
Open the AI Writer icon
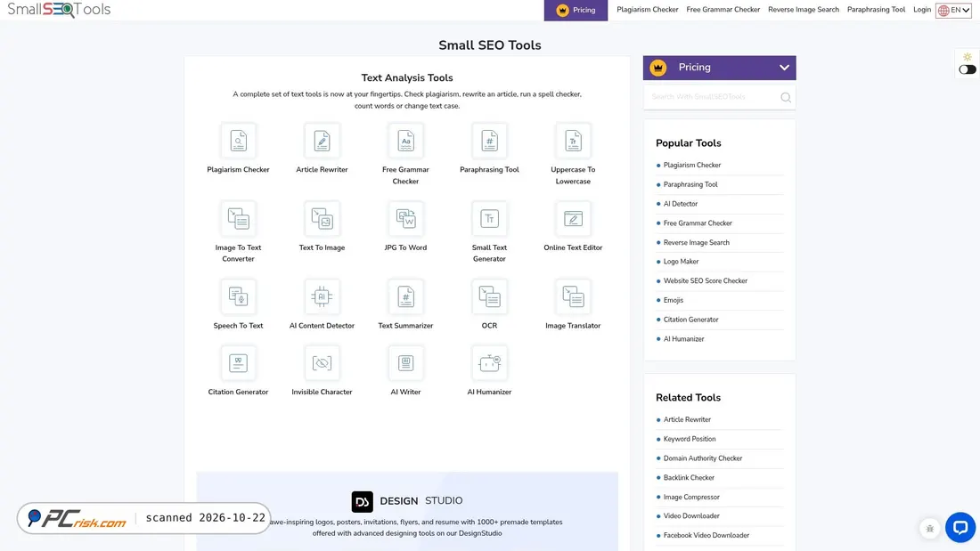click(405, 363)
